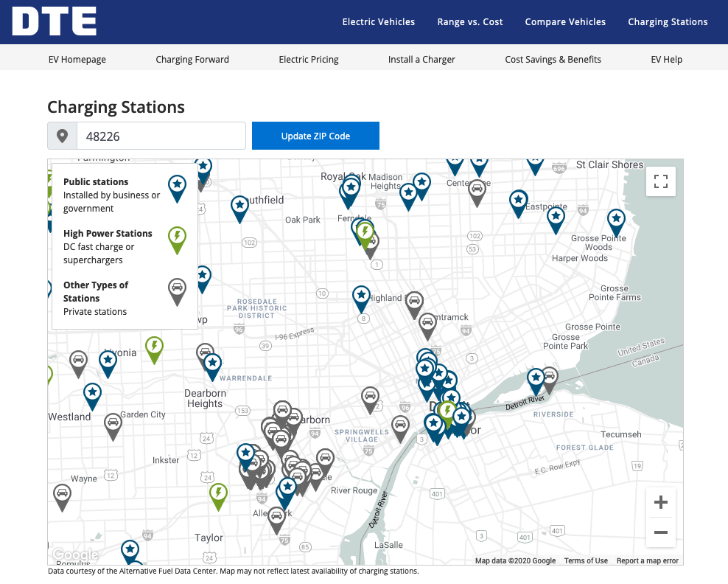Click the gray private station pin near Wayne

(63, 495)
